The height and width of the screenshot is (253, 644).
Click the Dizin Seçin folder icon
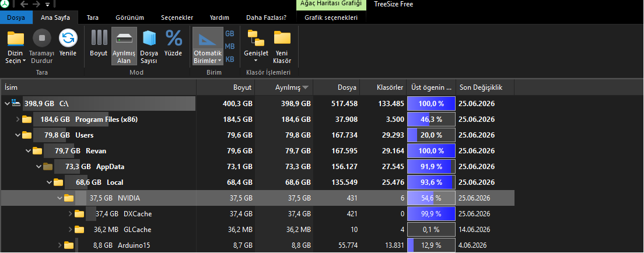[16, 38]
